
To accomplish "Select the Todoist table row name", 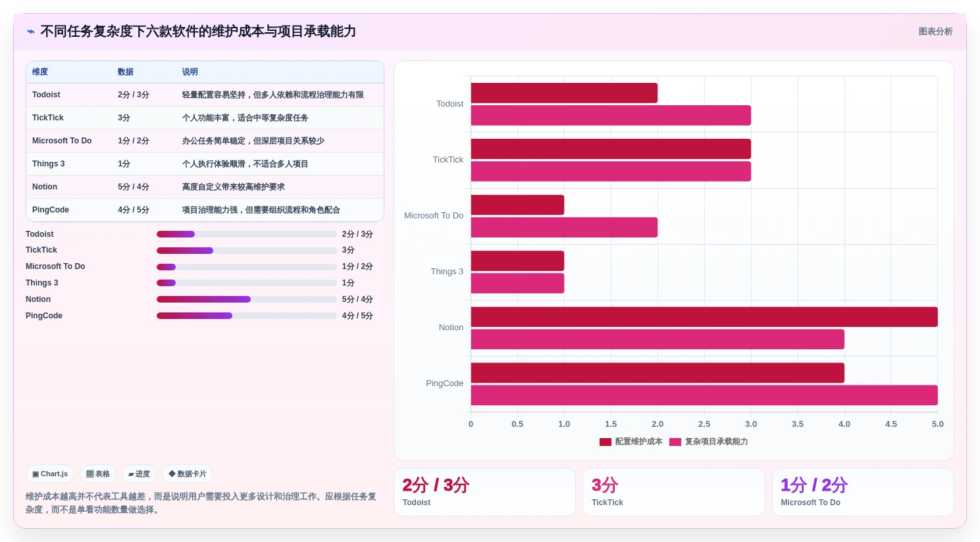I will point(46,95).
